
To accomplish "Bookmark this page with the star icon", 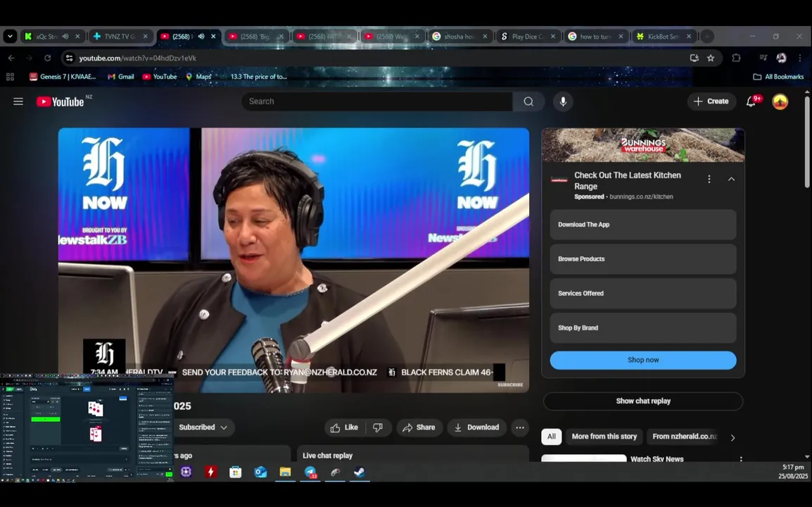I will pyautogui.click(x=711, y=58).
